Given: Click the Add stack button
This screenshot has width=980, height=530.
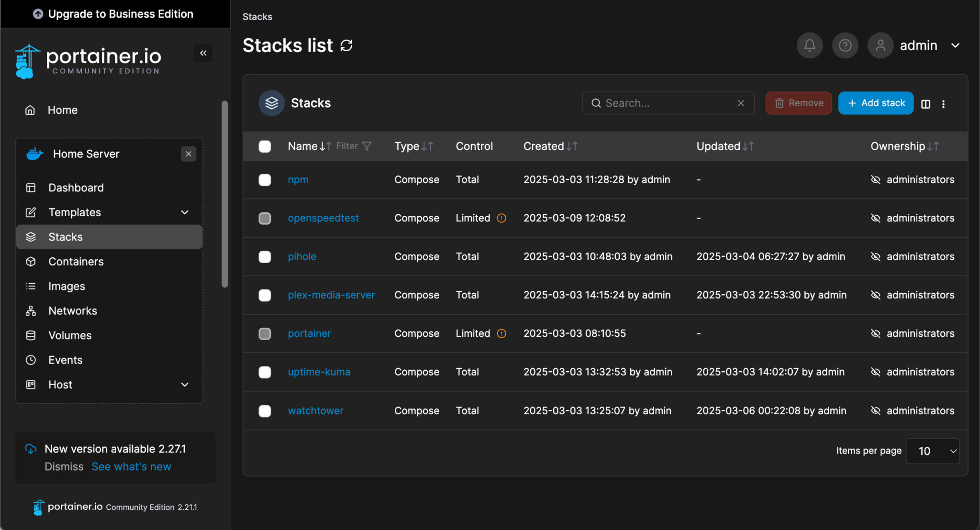Looking at the screenshot, I should (876, 103).
